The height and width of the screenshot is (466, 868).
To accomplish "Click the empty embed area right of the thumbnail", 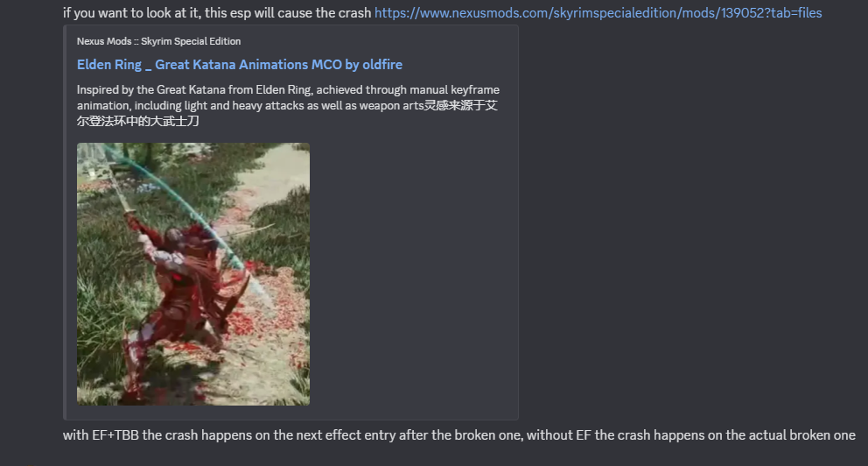I will (412, 274).
